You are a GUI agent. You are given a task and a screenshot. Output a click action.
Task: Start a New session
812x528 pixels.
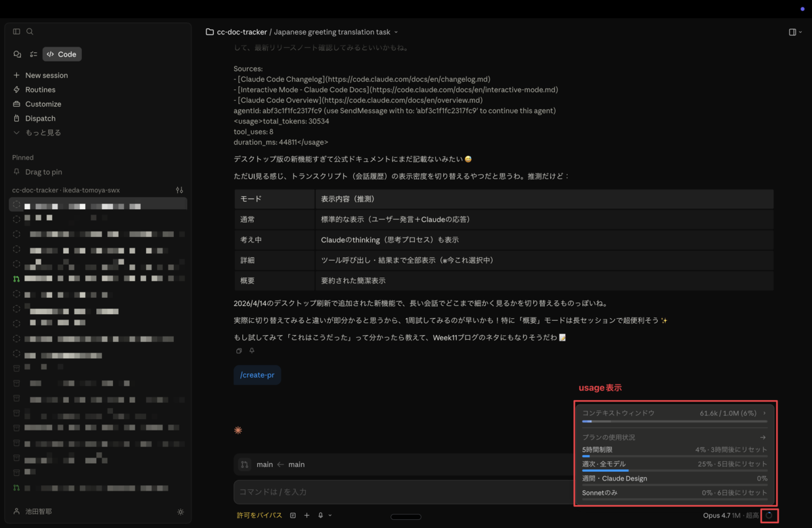41,75
